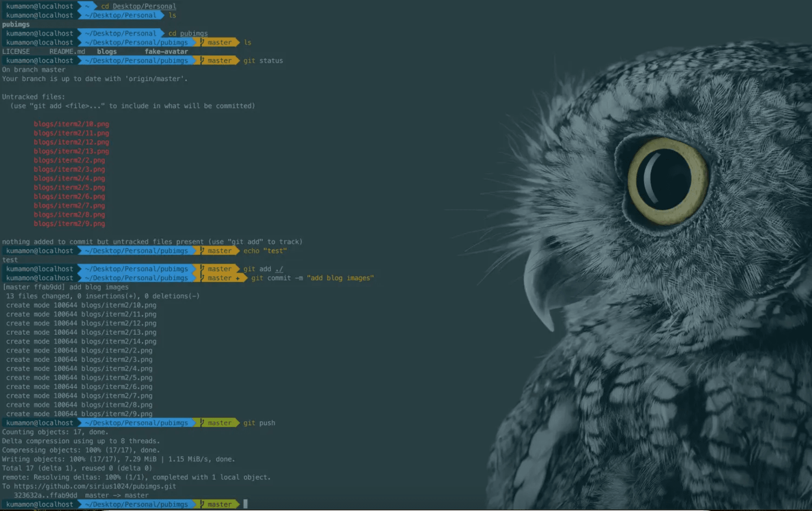Click the 'git push' command text
Screen dimensions: 812x511
coord(259,423)
